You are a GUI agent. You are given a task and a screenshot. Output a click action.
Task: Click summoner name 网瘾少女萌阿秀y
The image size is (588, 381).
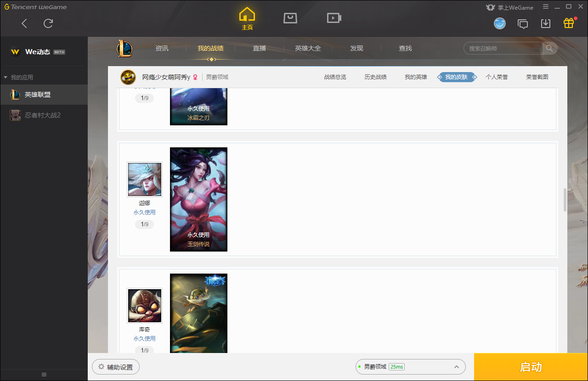tap(166, 77)
